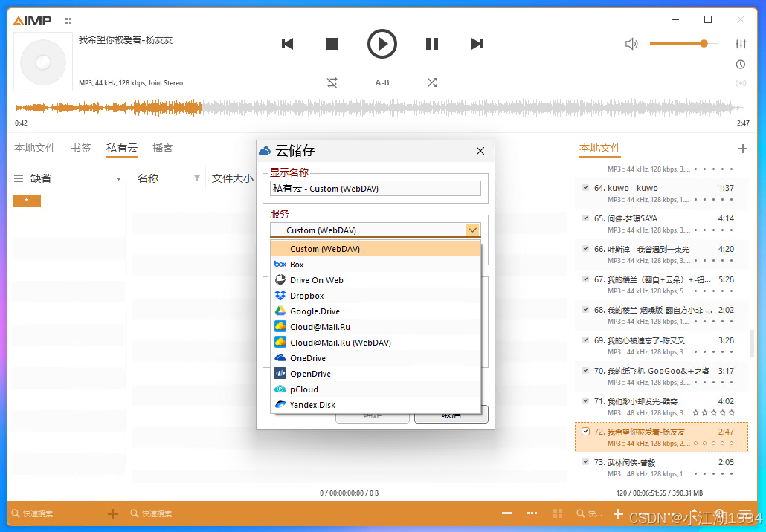Seek within the waveform progress bar
Image resolution: width=766 pixels, height=532 pixels.
coord(382,108)
